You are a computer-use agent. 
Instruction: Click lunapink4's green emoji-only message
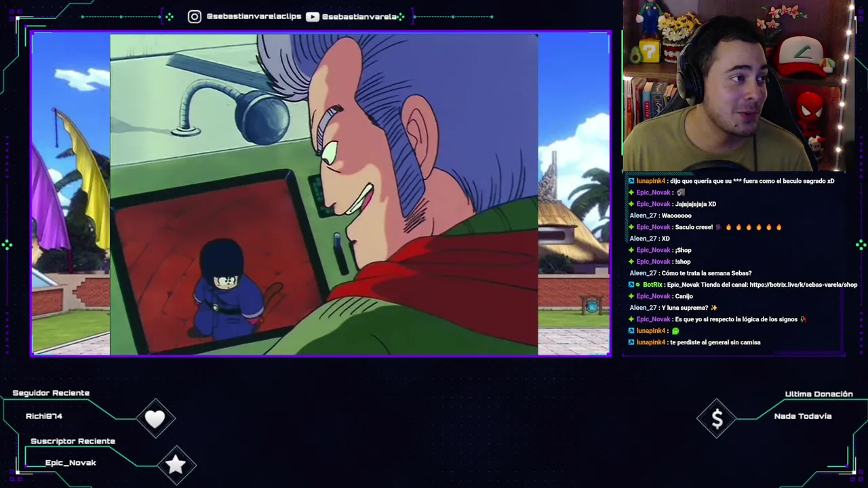675,331
